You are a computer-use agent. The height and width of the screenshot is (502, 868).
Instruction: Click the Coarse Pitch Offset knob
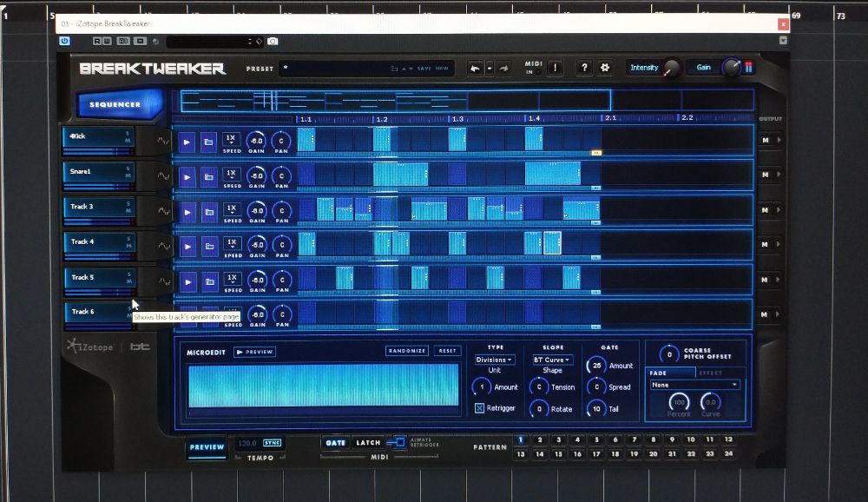pos(669,353)
